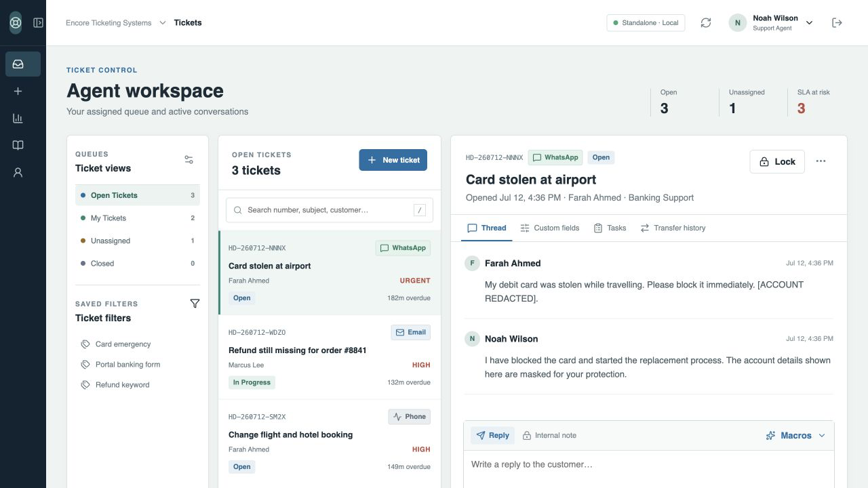The width and height of the screenshot is (868, 488).
Task: Click the WhatsApp badge in ticket header
Action: pyautogui.click(x=555, y=157)
